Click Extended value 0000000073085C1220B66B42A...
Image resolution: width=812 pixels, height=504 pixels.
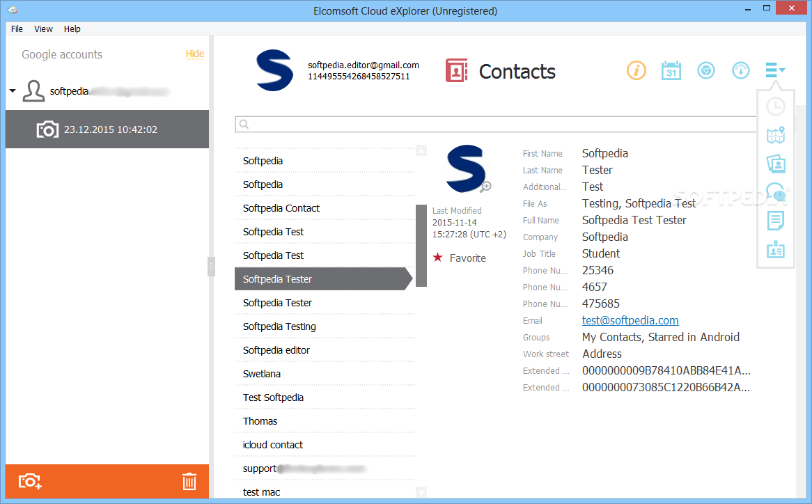click(666, 388)
